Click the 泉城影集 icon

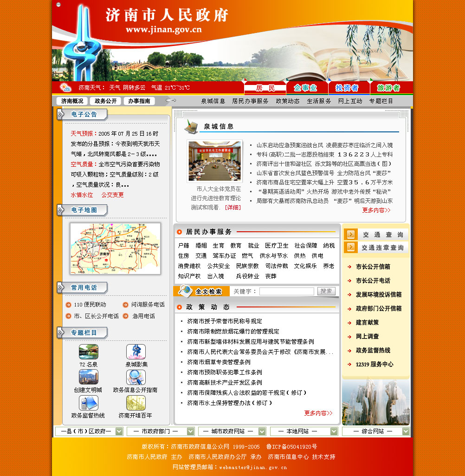(x=136, y=352)
